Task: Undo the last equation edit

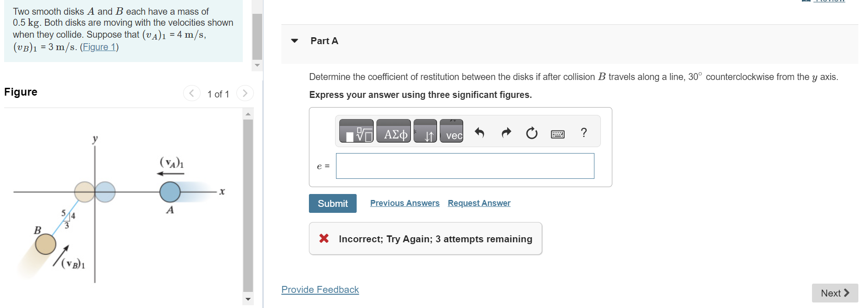Action: [479, 132]
